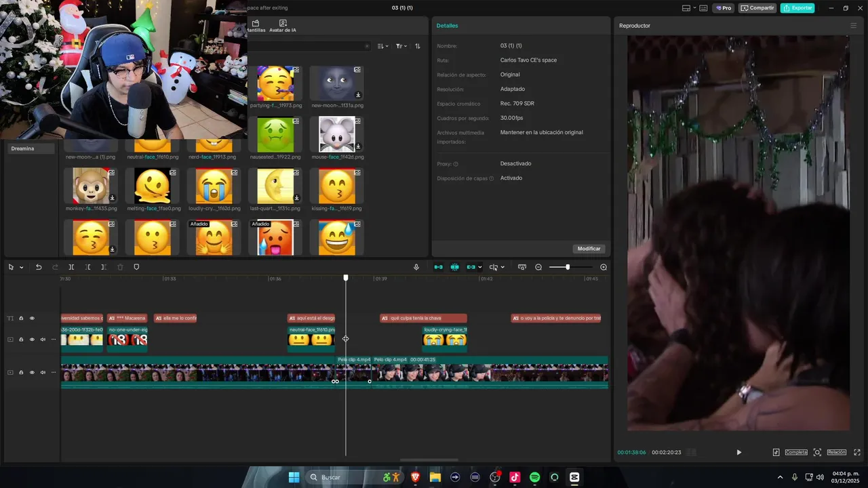This screenshot has height=488, width=868.
Task: Download the new-moon face sticker
Action: click(x=358, y=95)
